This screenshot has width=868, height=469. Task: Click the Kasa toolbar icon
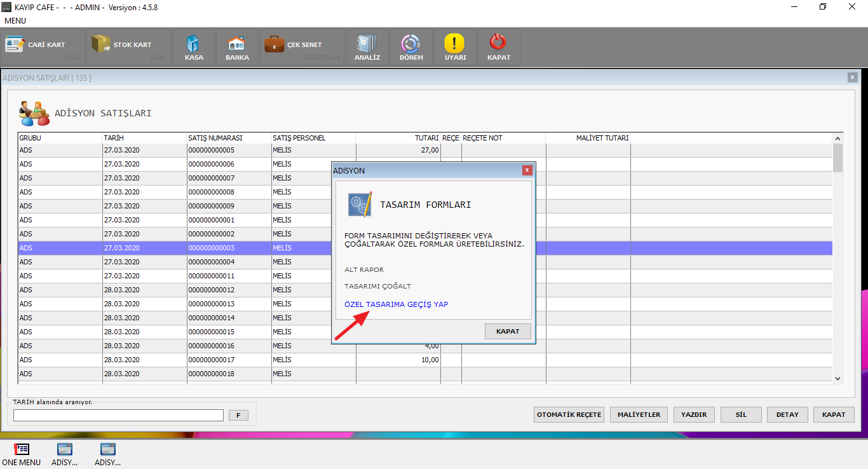tap(194, 44)
